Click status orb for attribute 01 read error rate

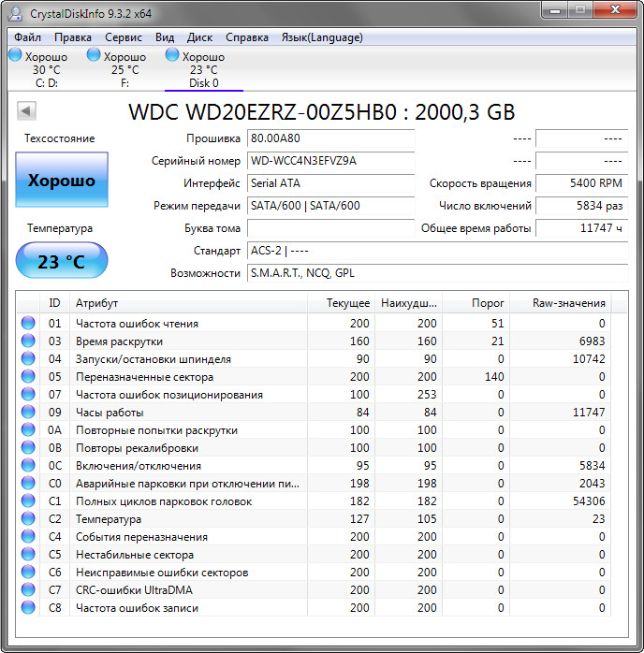click(28, 323)
